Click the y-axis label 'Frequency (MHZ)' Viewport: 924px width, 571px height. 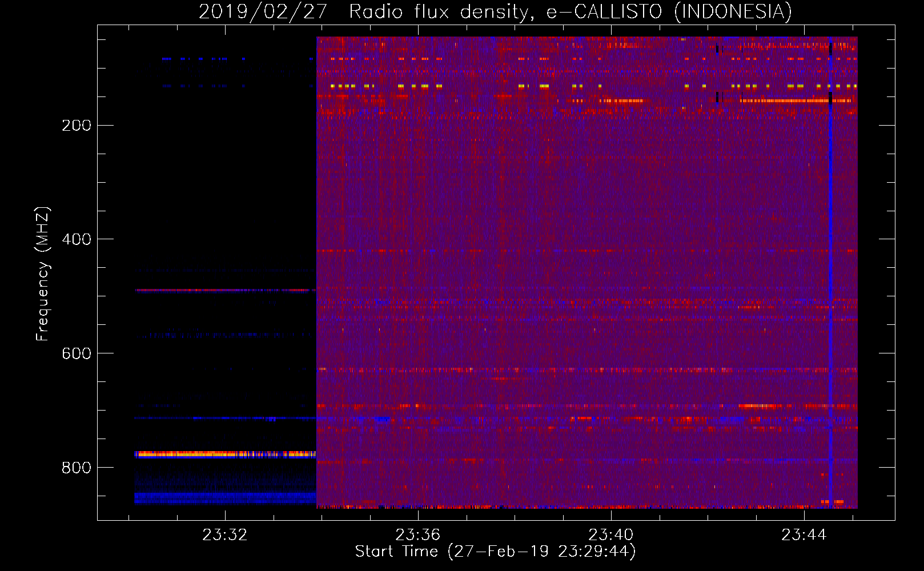pos(42,274)
